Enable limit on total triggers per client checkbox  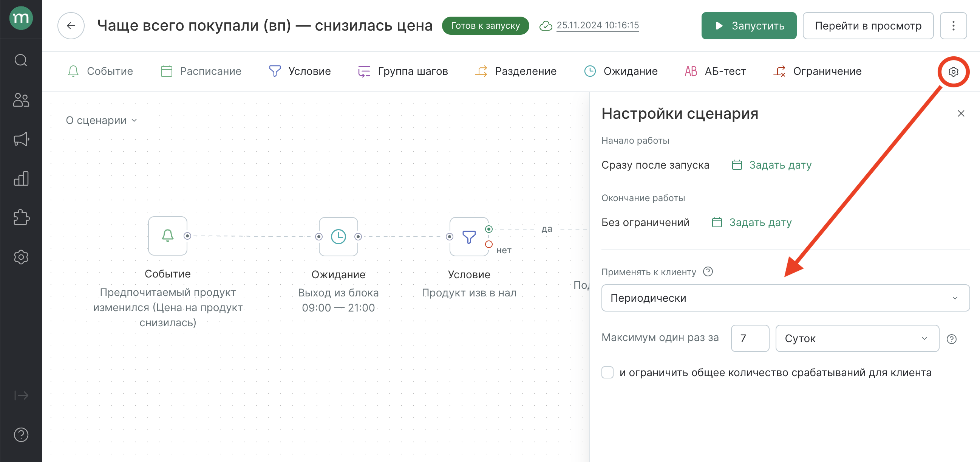pos(607,372)
